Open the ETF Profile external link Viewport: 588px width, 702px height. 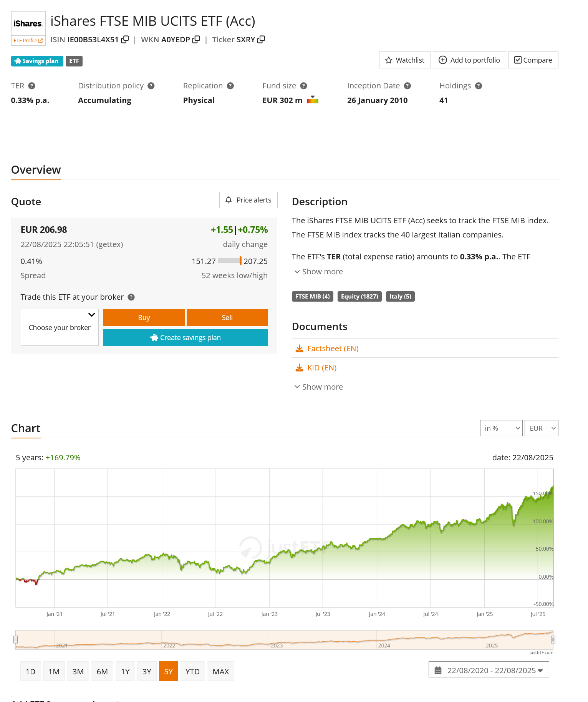(x=28, y=40)
